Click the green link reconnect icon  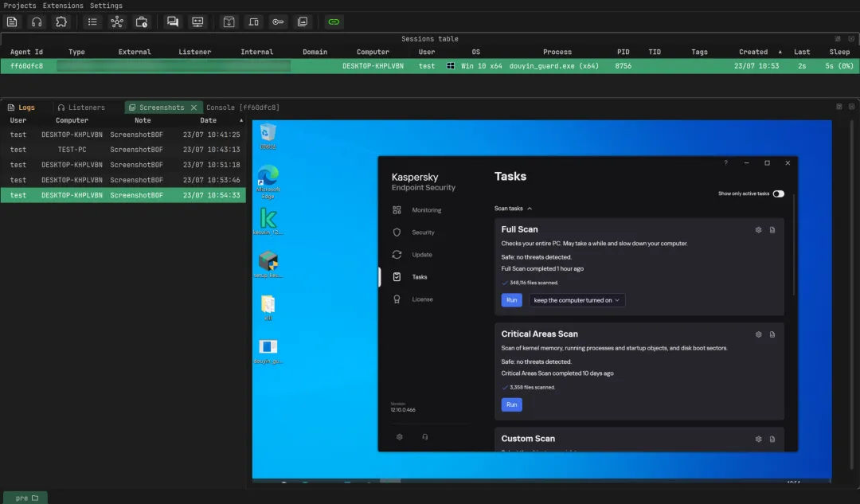(334, 22)
